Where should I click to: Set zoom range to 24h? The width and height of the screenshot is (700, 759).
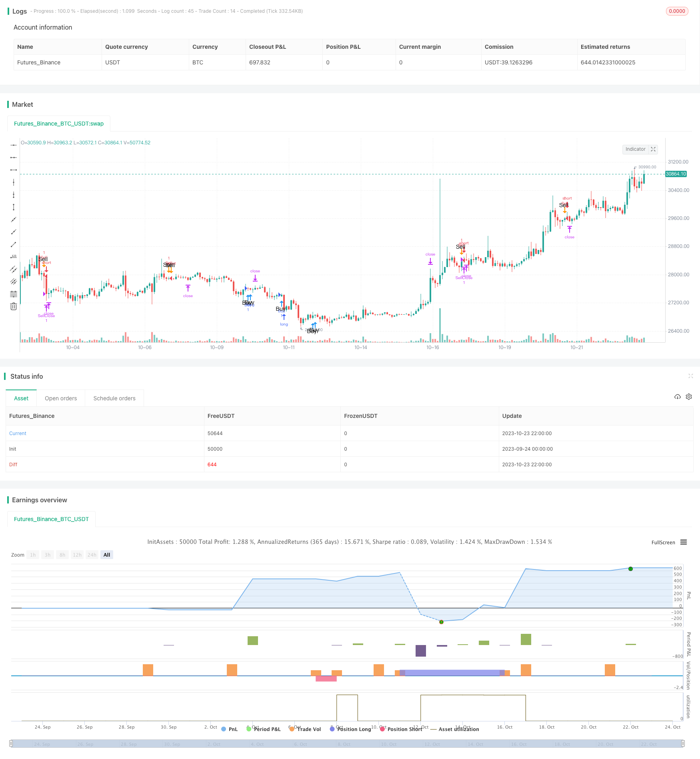tap(92, 555)
